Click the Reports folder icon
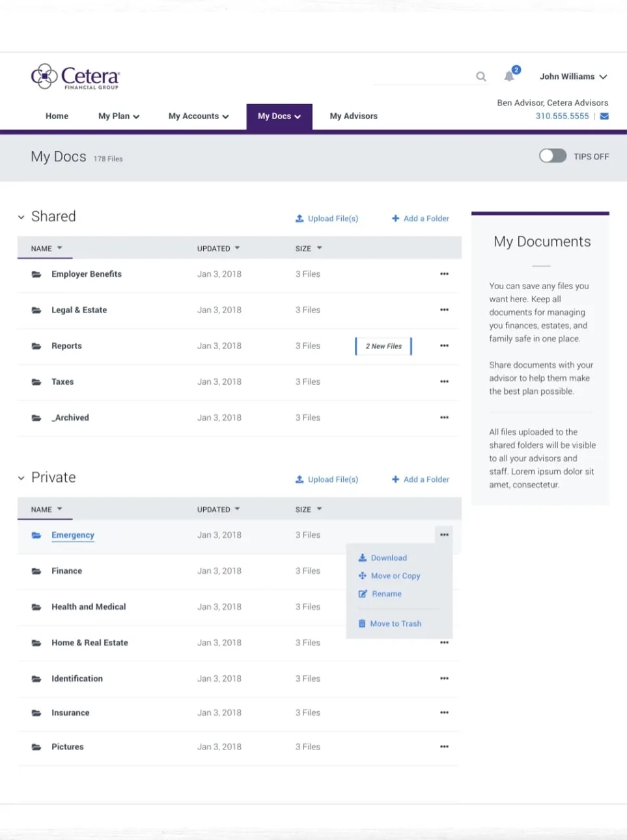The image size is (627, 840). (x=36, y=346)
